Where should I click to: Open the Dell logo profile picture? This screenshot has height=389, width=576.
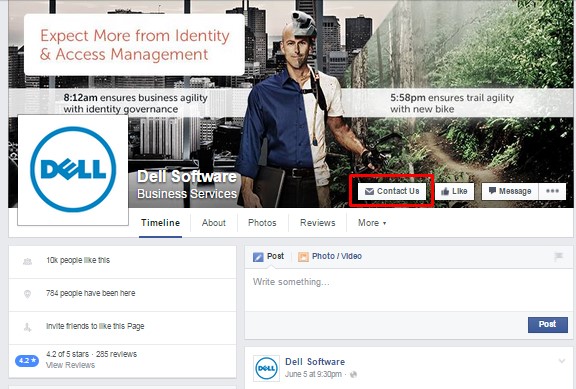click(73, 170)
